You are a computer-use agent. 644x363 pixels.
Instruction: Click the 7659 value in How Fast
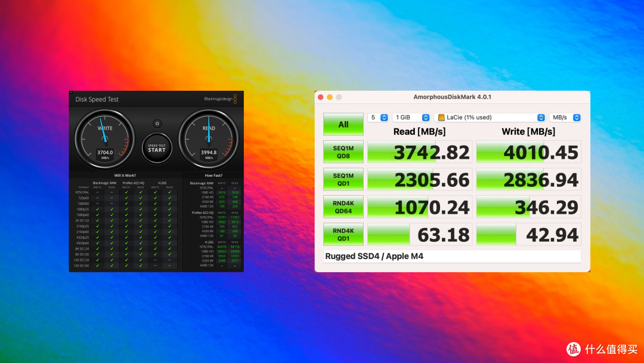tap(235, 192)
